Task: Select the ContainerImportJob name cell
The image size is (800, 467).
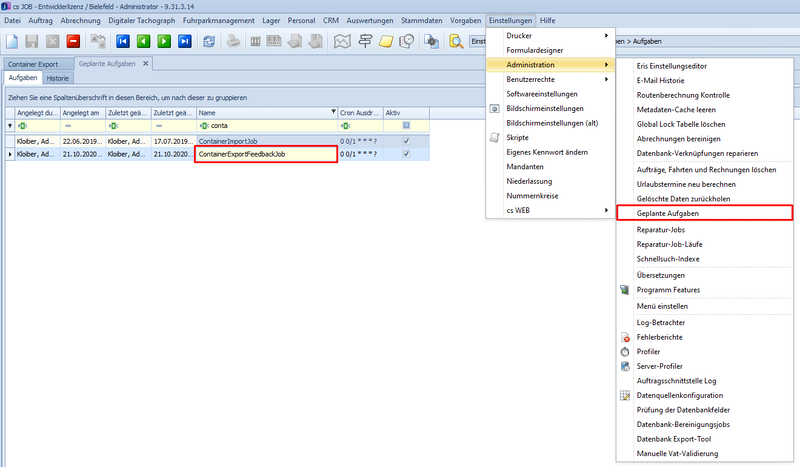Action: point(267,141)
